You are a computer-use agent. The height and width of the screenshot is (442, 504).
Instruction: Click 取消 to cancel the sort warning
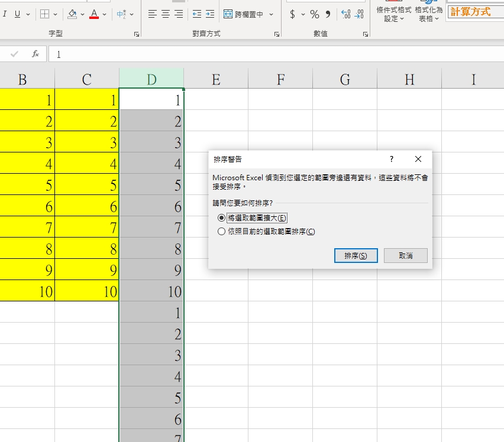coord(405,255)
